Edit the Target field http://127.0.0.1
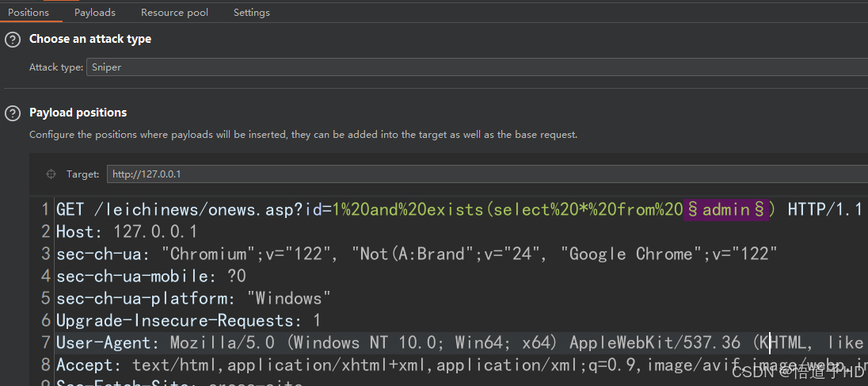Image resolution: width=868 pixels, height=386 pixels. click(487, 174)
